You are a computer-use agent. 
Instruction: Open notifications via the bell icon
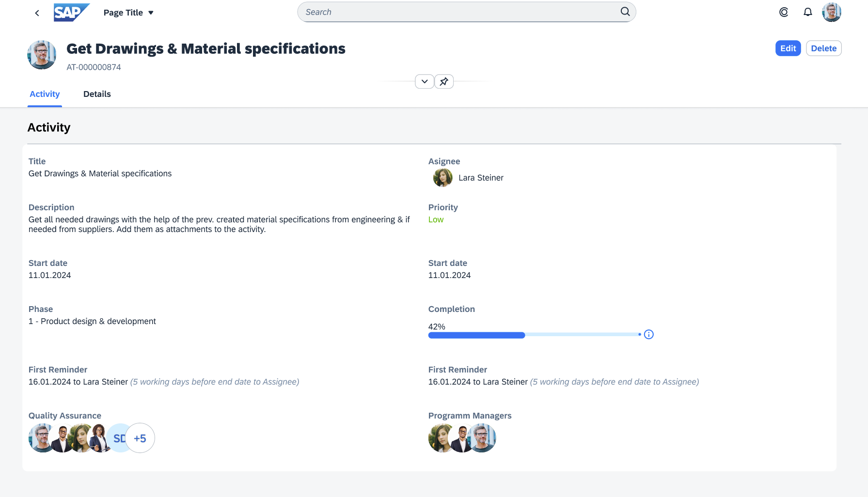point(807,12)
